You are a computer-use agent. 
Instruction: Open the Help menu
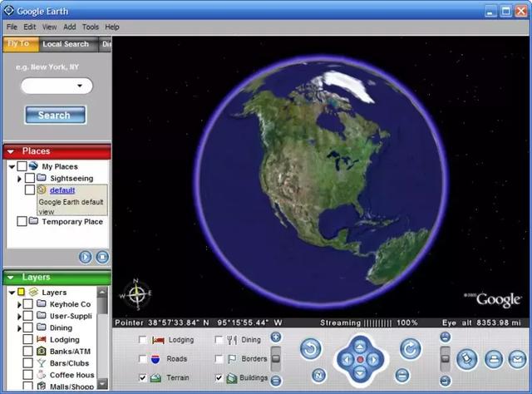coord(112,27)
